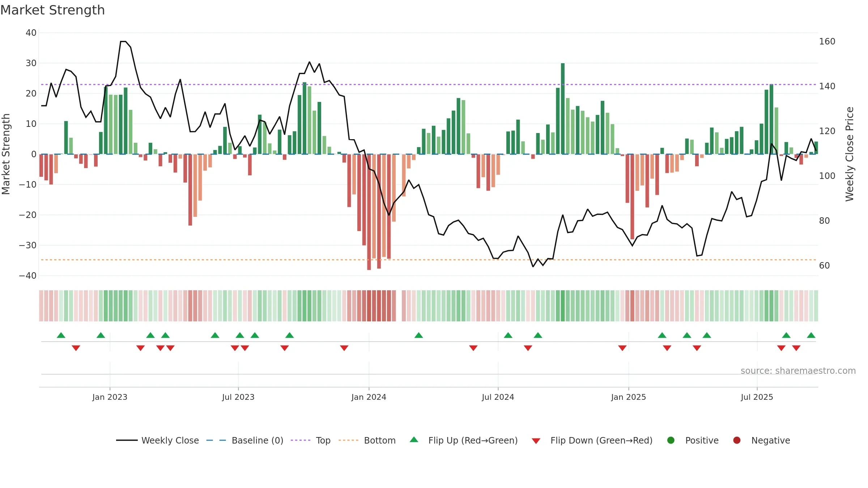Click the 160 label on the right axis
The image size is (868, 488).
tap(827, 42)
